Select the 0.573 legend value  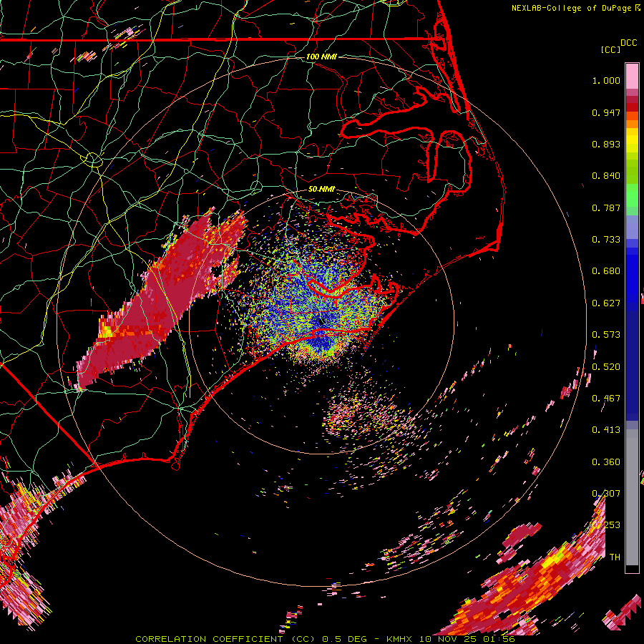click(x=606, y=335)
